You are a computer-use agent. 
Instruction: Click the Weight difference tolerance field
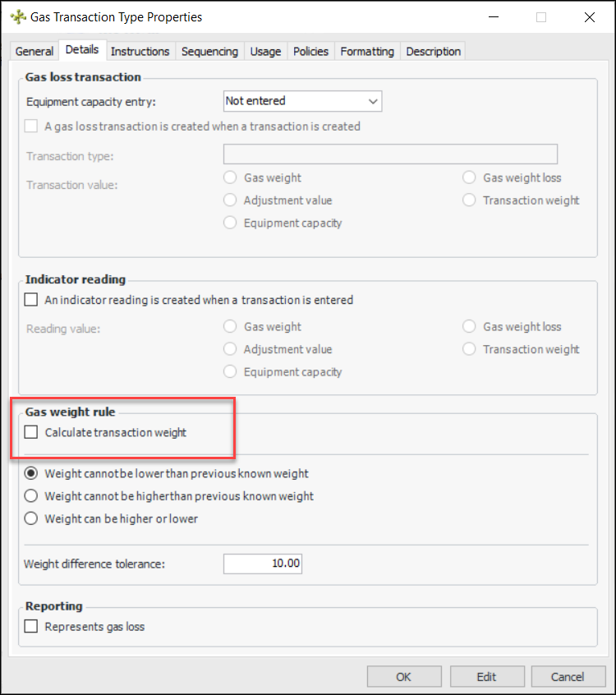pyautogui.click(x=264, y=564)
